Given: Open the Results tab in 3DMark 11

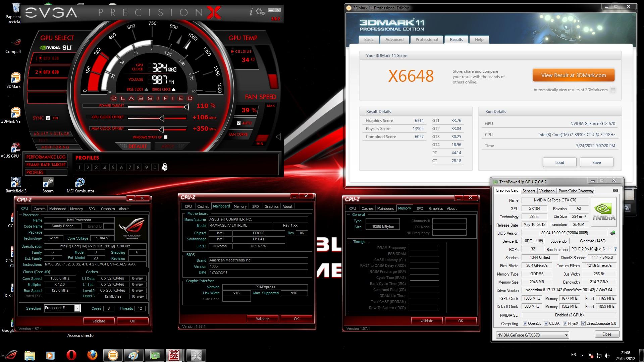Looking at the screenshot, I should pos(456,40).
